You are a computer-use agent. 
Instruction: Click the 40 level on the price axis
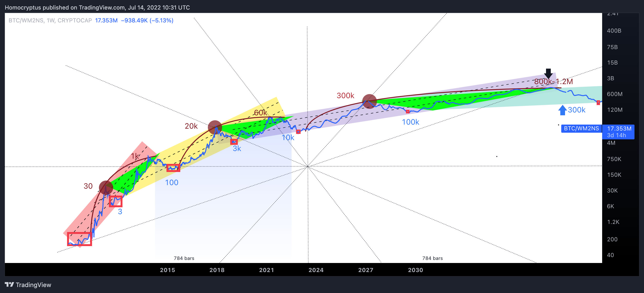point(610,255)
